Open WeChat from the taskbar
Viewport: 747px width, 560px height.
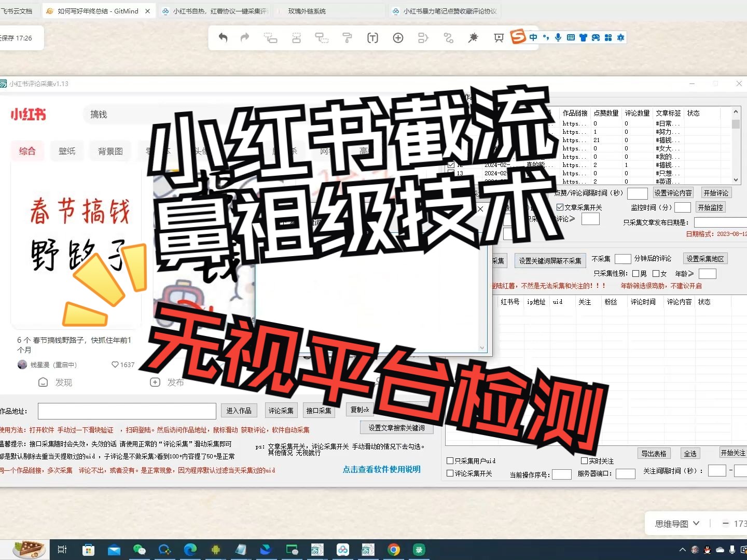point(139,550)
